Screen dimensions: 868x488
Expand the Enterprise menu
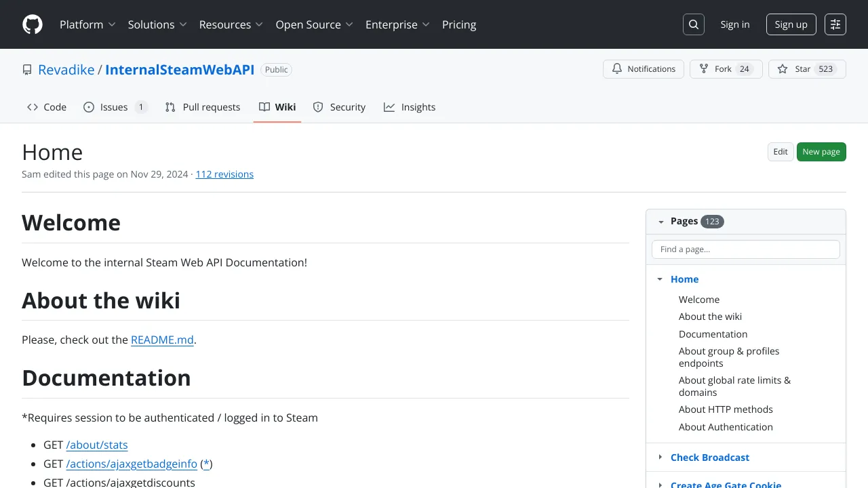397,24
